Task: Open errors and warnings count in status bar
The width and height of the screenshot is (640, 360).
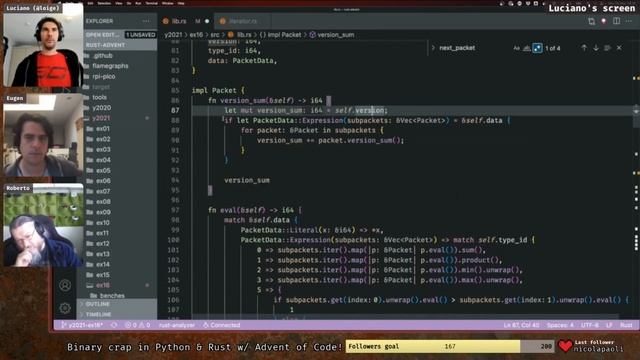Action: (138, 325)
